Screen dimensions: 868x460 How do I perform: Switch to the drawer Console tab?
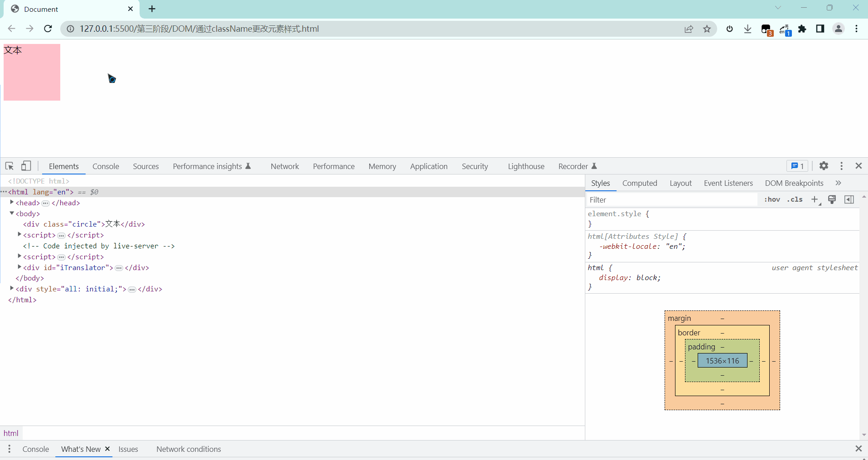coord(35,449)
